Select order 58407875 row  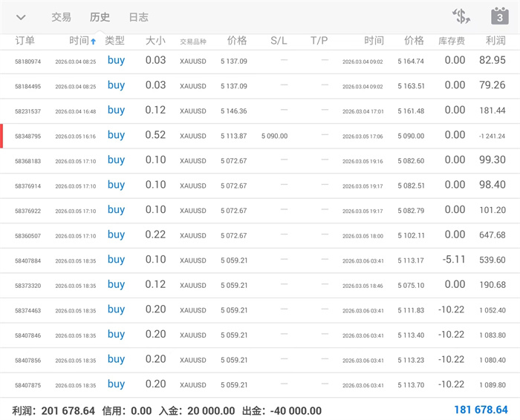[x=28, y=385]
